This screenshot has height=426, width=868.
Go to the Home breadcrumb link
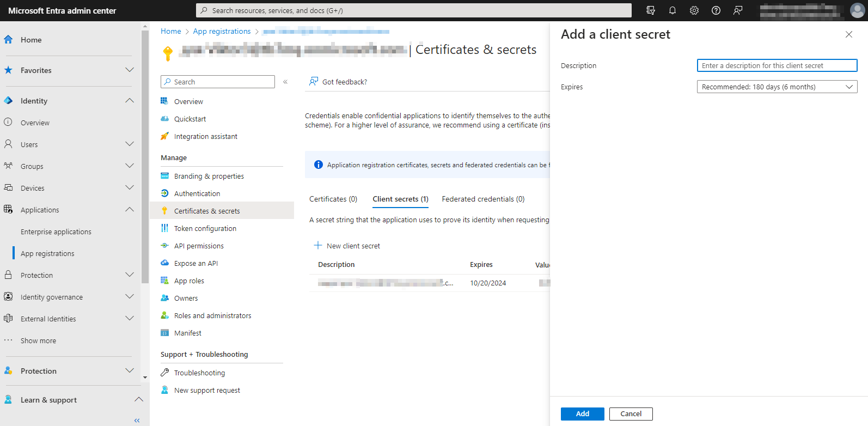coord(171,31)
